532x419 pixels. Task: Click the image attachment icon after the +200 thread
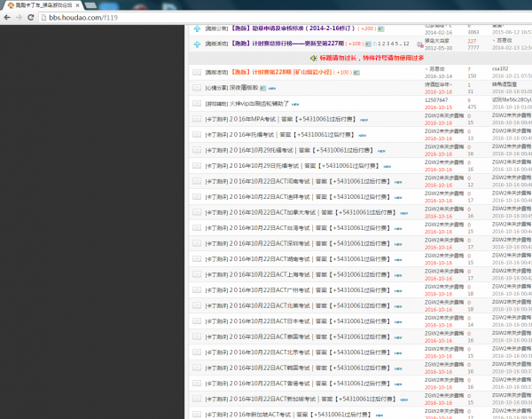click(x=381, y=29)
